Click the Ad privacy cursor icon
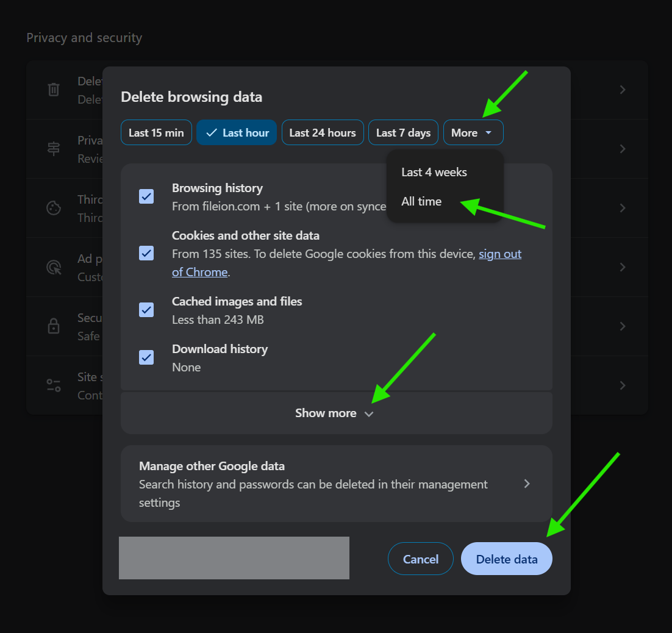 (x=54, y=267)
